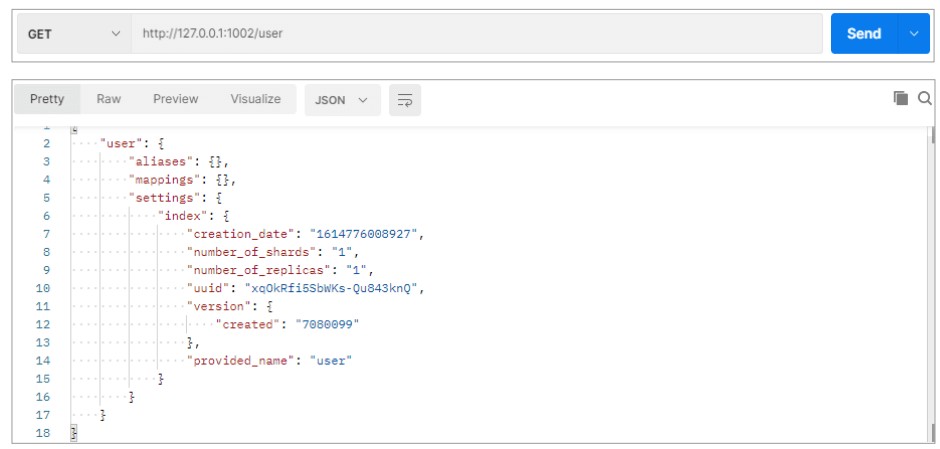Switch to the Raw view tab
Screen dimensions: 940x449
pyautogui.click(x=109, y=99)
